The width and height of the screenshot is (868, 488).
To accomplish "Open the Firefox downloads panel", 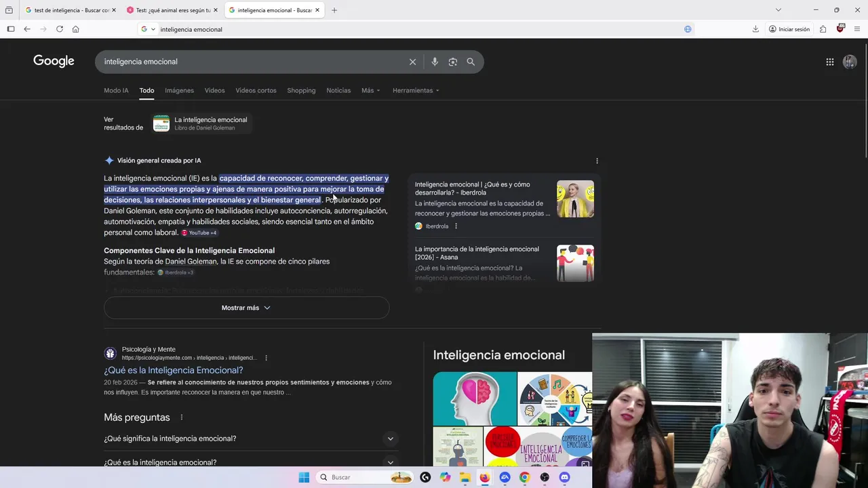I will tap(755, 29).
